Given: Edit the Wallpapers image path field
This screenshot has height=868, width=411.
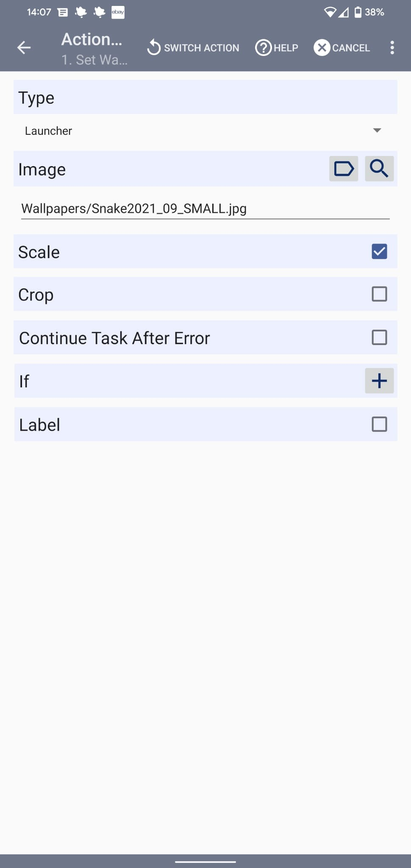Looking at the screenshot, I should pos(205,209).
